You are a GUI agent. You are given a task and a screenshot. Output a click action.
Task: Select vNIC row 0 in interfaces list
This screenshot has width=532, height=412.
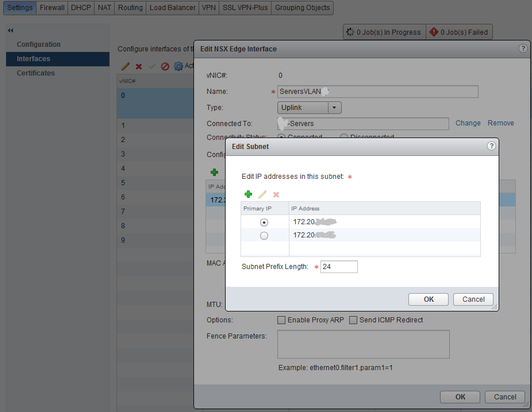pos(155,103)
